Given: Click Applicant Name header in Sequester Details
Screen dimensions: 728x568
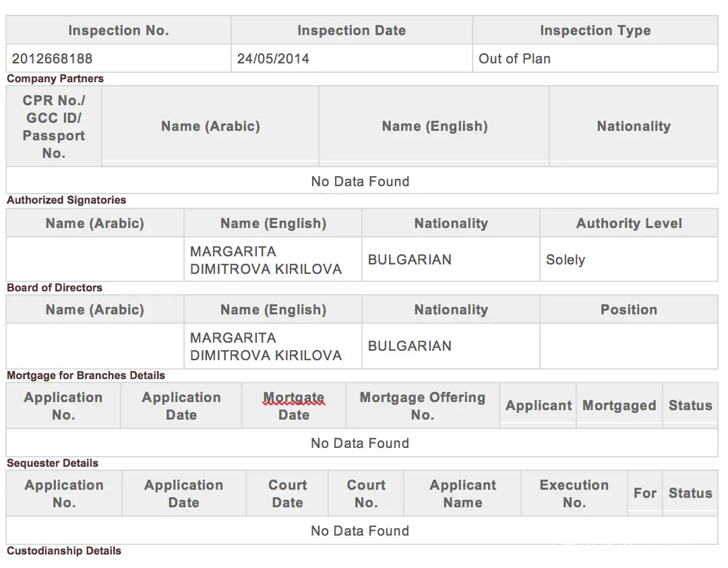Looking at the screenshot, I should coord(463,494).
